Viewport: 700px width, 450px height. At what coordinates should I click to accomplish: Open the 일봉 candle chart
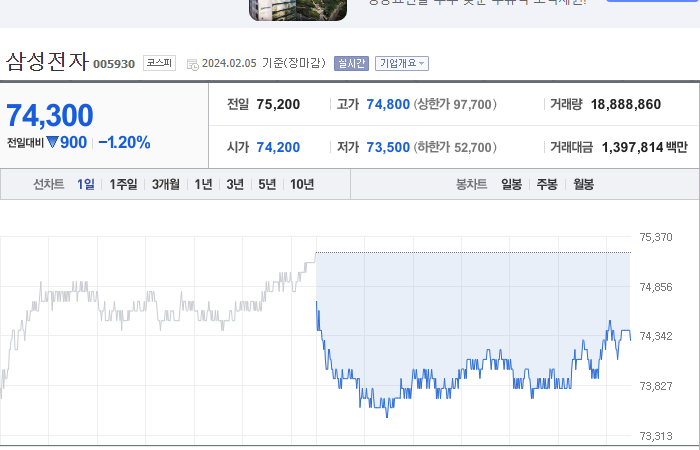(x=511, y=184)
